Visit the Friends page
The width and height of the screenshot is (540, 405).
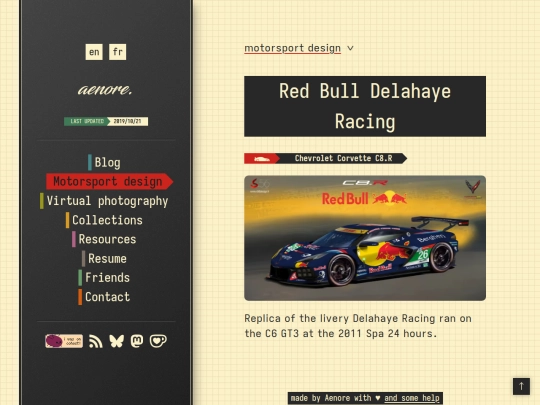click(x=104, y=278)
